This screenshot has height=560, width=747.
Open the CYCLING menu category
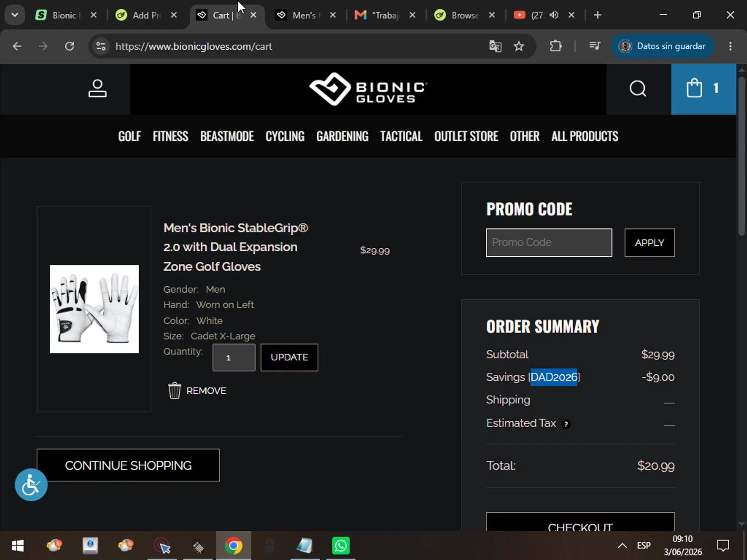click(x=285, y=136)
